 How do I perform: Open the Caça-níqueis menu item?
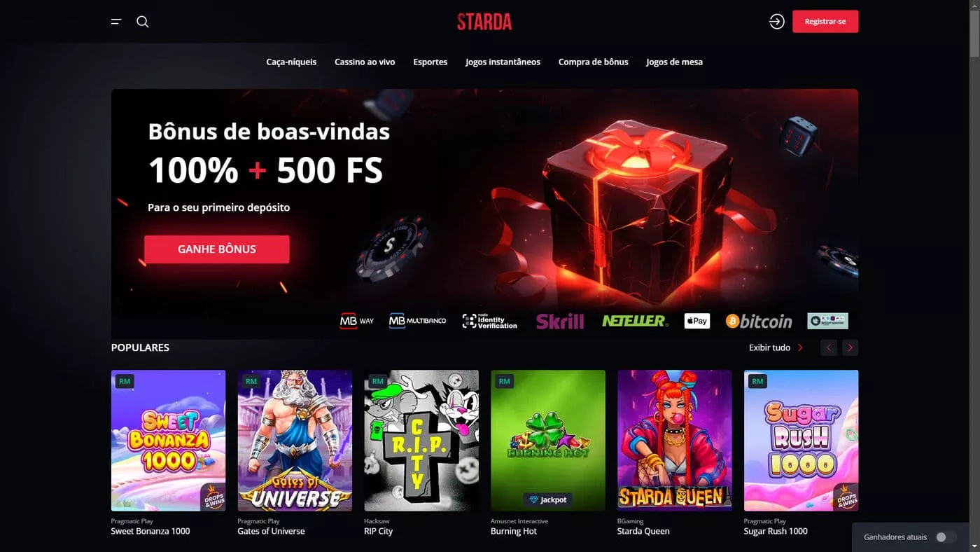point(291,62)
